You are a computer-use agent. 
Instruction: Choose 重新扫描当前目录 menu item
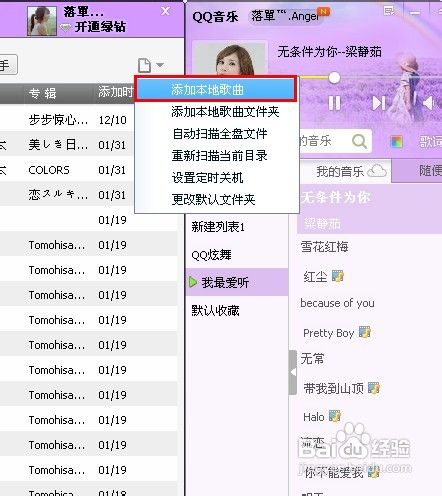pyautogui.click(x=220, y=156)
